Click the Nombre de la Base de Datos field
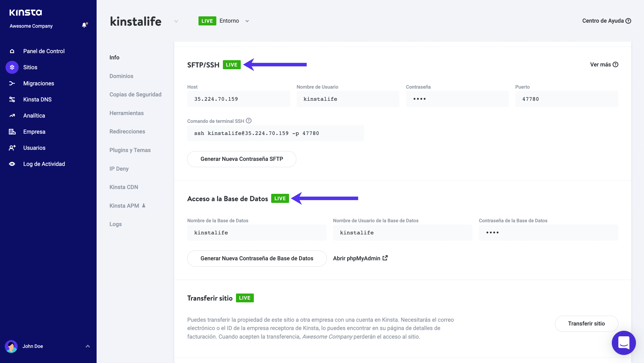The image size is (644, 363). 257,233
